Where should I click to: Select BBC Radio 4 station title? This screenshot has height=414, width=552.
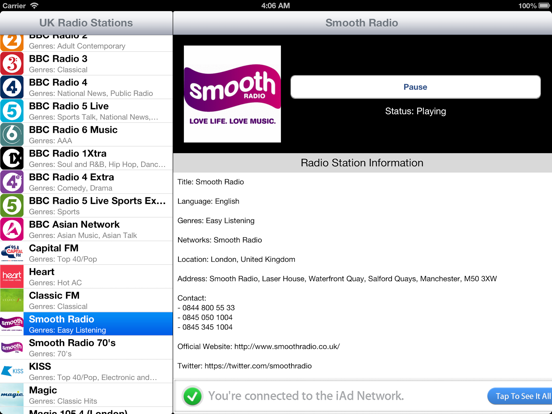(x=58, y=82)
